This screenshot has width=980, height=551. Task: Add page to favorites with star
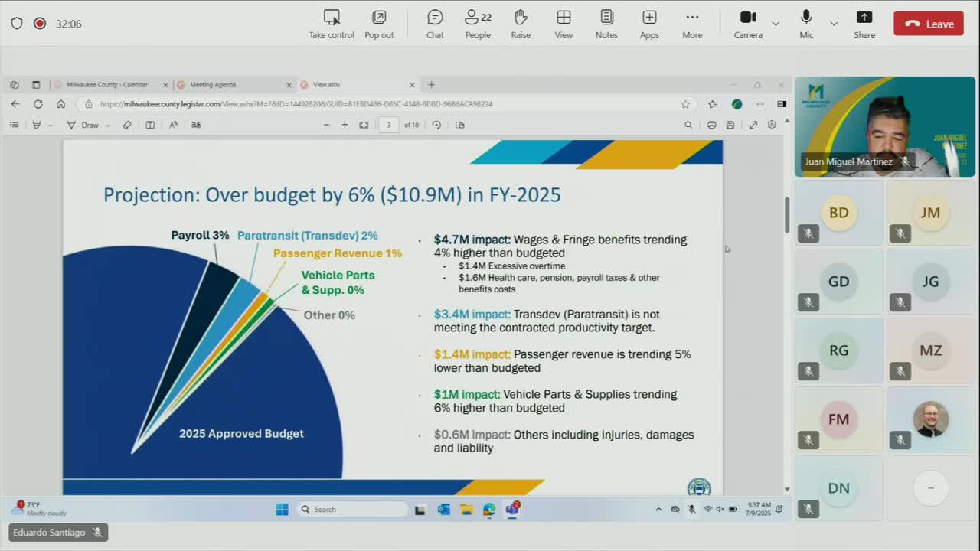685,104
